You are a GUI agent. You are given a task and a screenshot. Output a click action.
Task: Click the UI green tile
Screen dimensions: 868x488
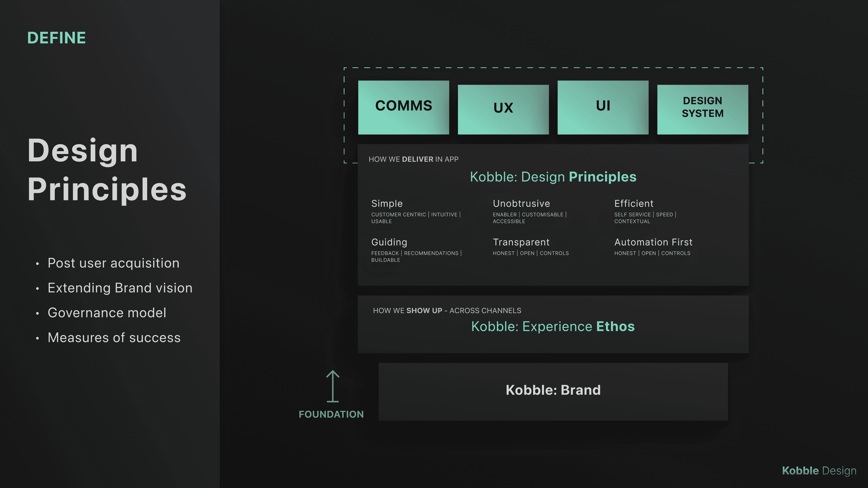603,107
